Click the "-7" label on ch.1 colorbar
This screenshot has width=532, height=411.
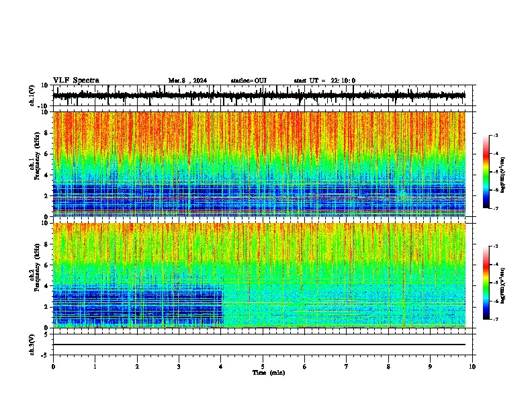pos(495,208)
